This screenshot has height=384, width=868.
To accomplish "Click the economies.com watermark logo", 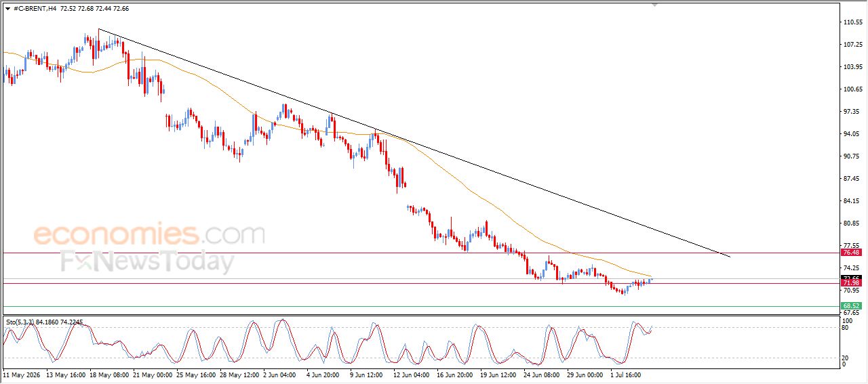I will [x=149, y=234].
